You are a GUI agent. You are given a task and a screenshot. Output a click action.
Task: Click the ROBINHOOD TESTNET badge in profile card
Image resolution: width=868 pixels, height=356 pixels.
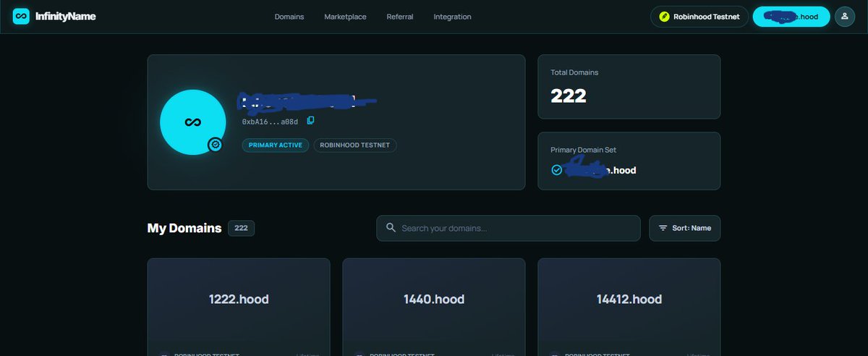354,145
